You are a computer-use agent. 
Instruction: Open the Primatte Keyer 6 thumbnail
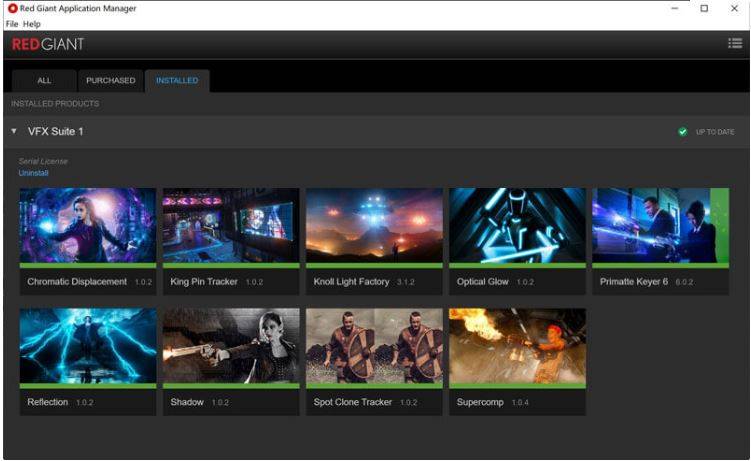point(660,225)
